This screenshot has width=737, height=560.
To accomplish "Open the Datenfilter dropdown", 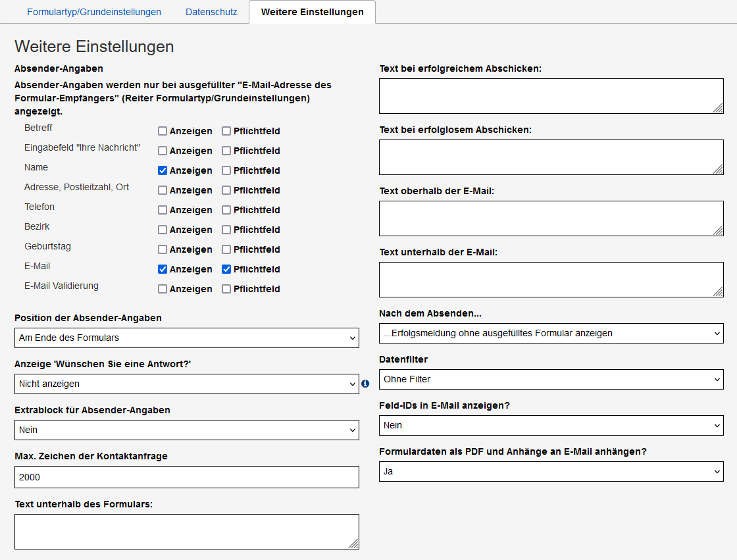I will [x=551, y=379].
